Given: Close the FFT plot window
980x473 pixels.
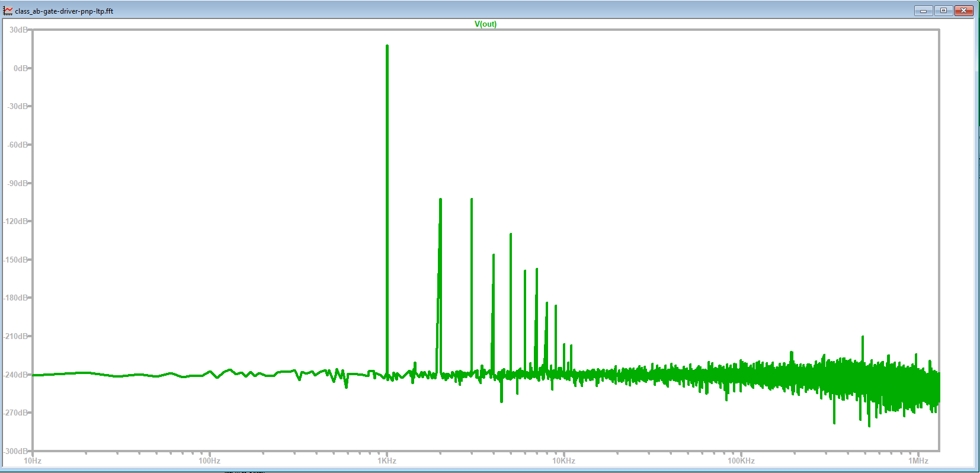Looking at the screenshot, I should [964, 11].
